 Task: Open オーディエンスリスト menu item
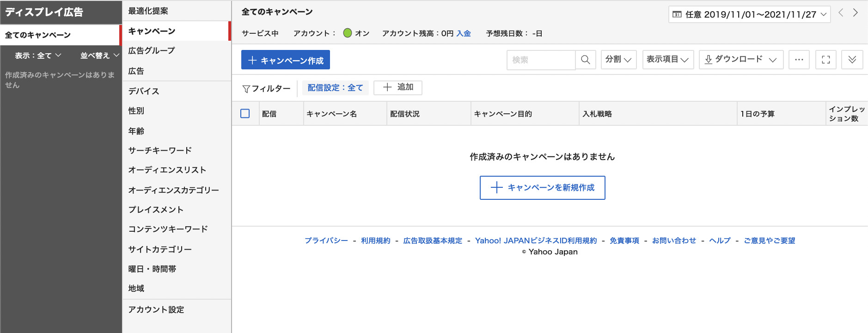point(167,170)
